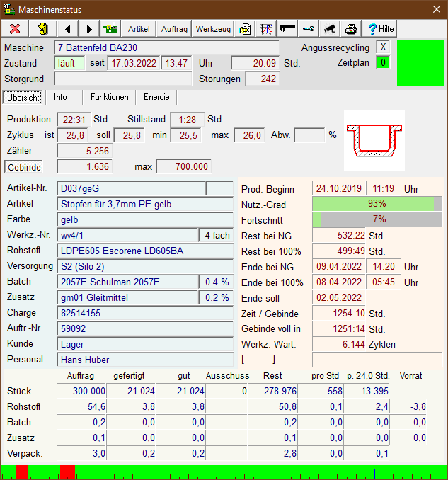This screenshot has width=448, height=480.
Task: Open the Funktionen tab
Action: pos(110,97)
